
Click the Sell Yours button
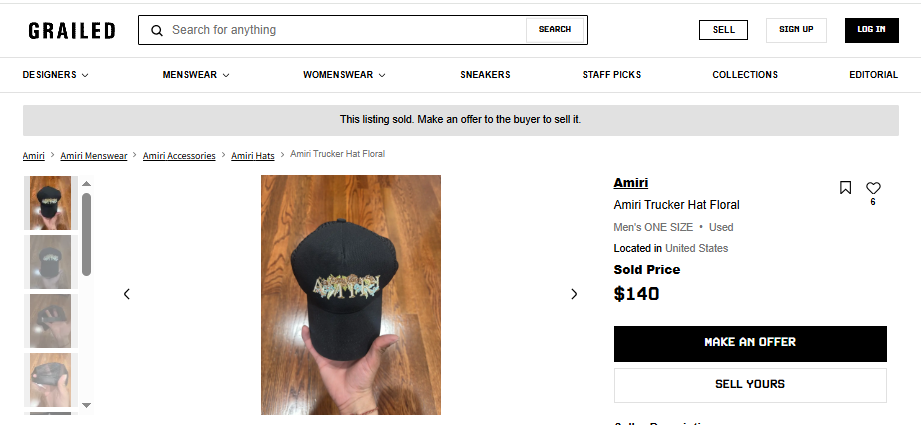[x=750, y=384]
